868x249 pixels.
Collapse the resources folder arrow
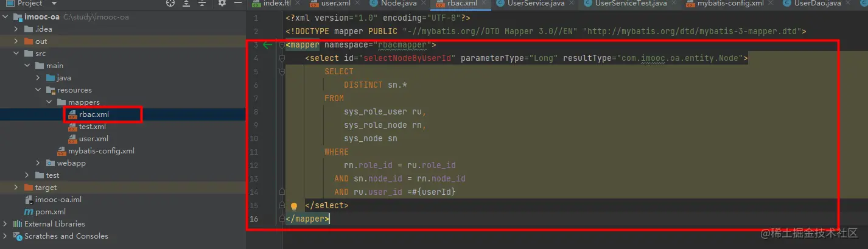[x=38, y=90]
